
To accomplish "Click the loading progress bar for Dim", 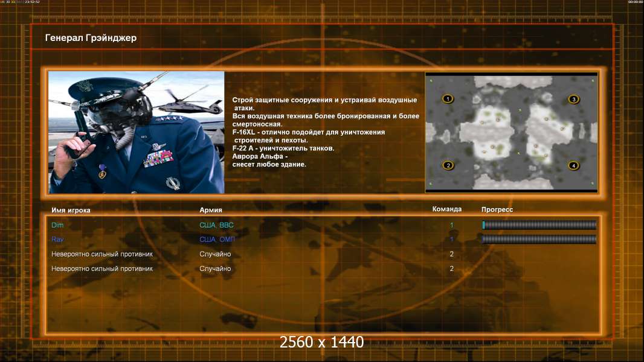I will pyautogui.click(x=539, y=224).
